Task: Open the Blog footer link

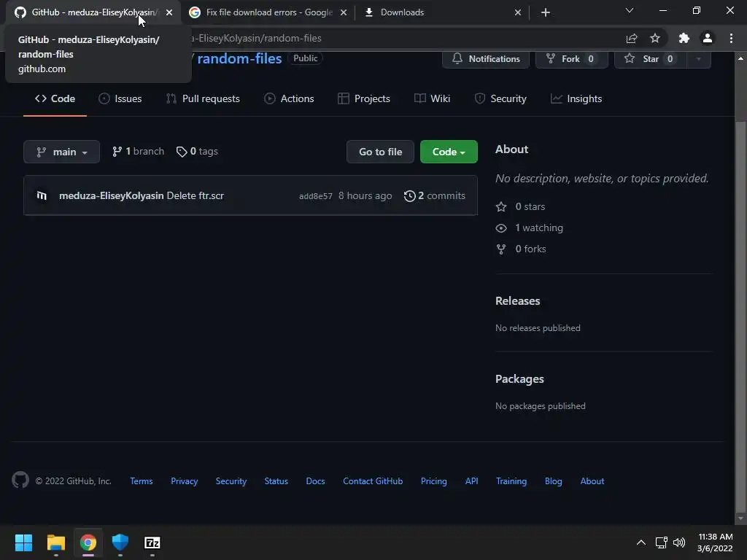Action: (554, 481)
